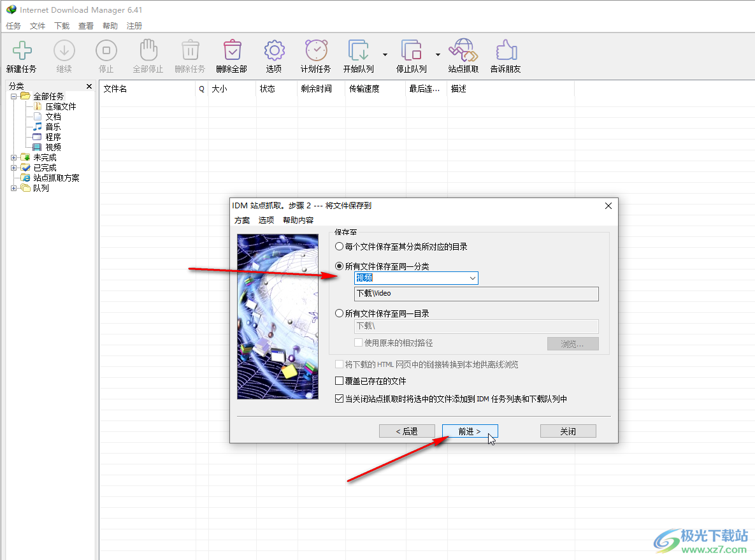Close the IDM 站点抓取 dialog
Screen dimensions: 755x560
point(608,206)
